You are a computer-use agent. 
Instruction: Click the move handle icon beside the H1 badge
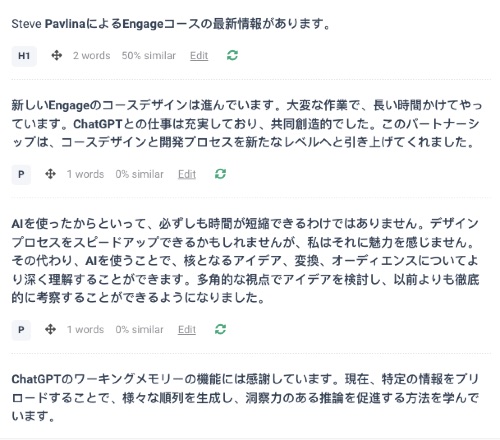(57, 55)
